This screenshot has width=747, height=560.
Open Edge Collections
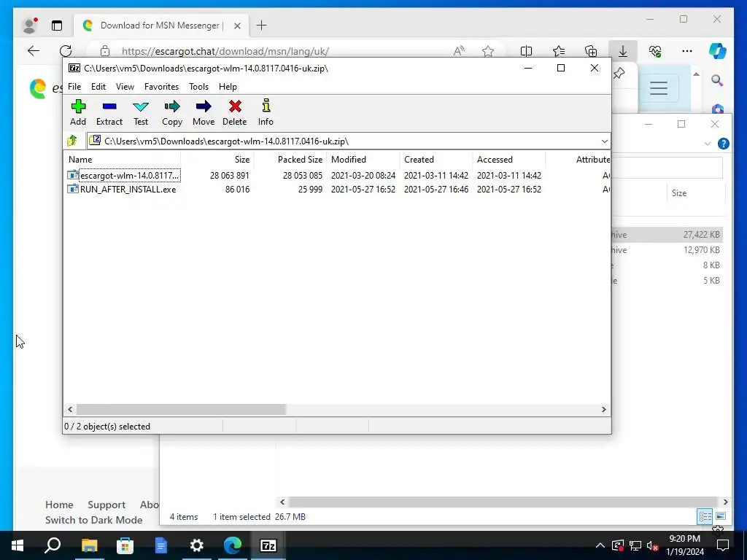[591, 51]
